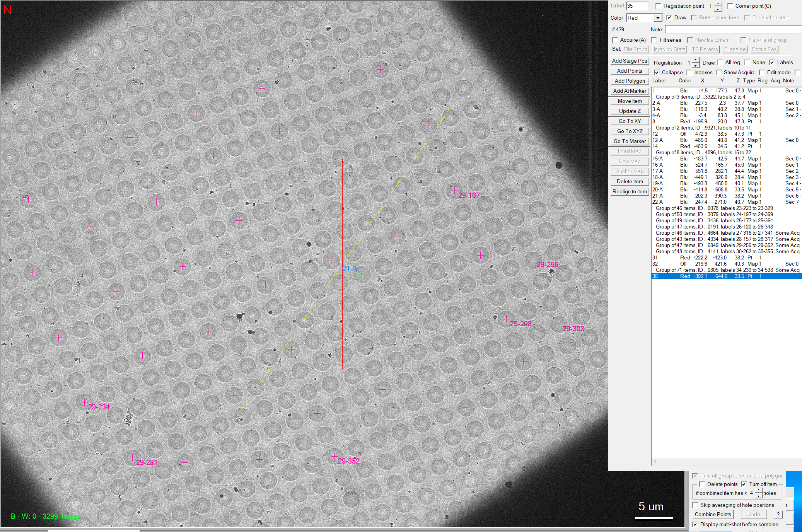This screenshot has width=802, height=532.
Task: Open the question mark help button
Action: (778, 514)
